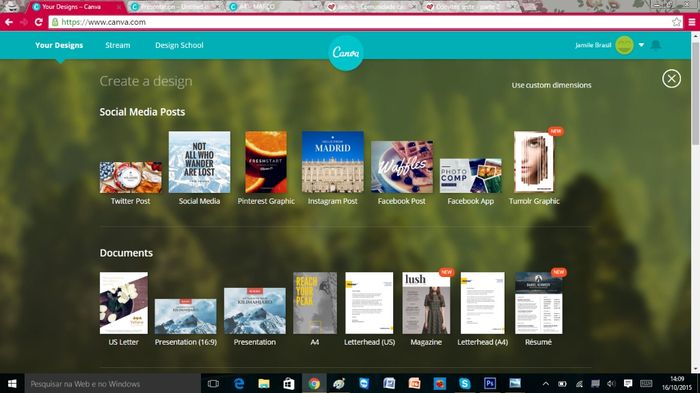
Task: Open the touch keyboard tray icon
Action: click(x=646, y=384)
